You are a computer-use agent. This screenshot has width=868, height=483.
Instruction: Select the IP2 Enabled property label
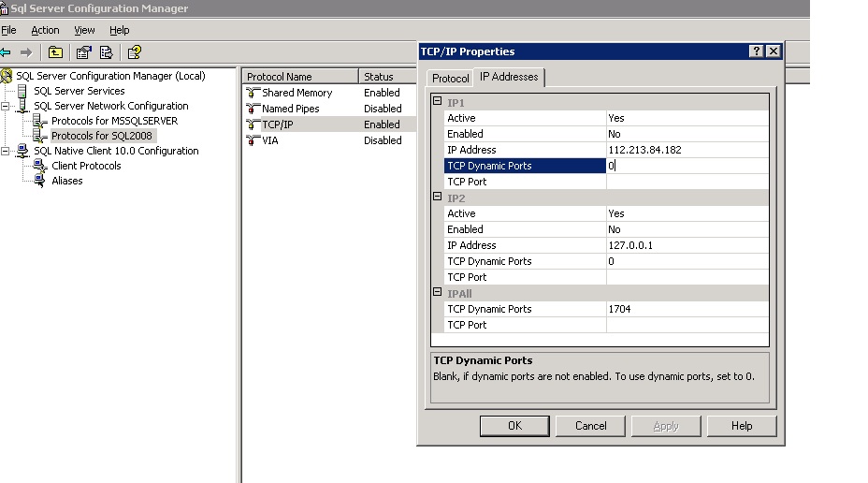(x=465, y=229)
